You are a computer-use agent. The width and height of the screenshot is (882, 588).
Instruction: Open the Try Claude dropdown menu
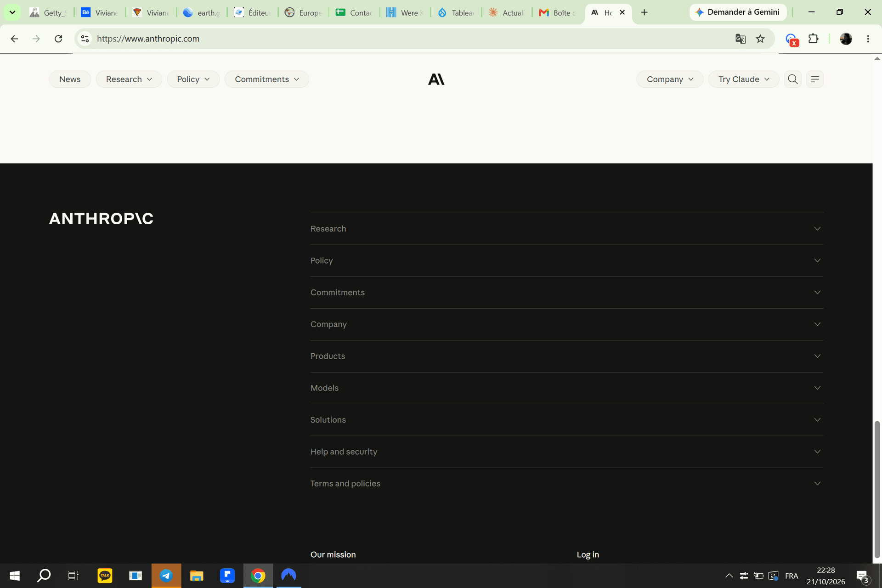[x=743, y=79]
